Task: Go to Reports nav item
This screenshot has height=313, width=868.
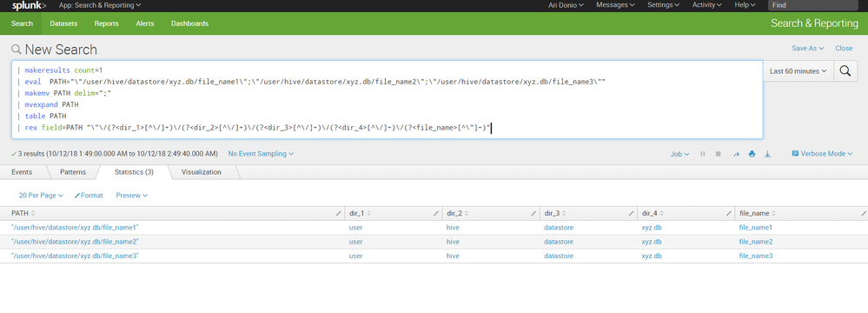Action: pos(106,23)
